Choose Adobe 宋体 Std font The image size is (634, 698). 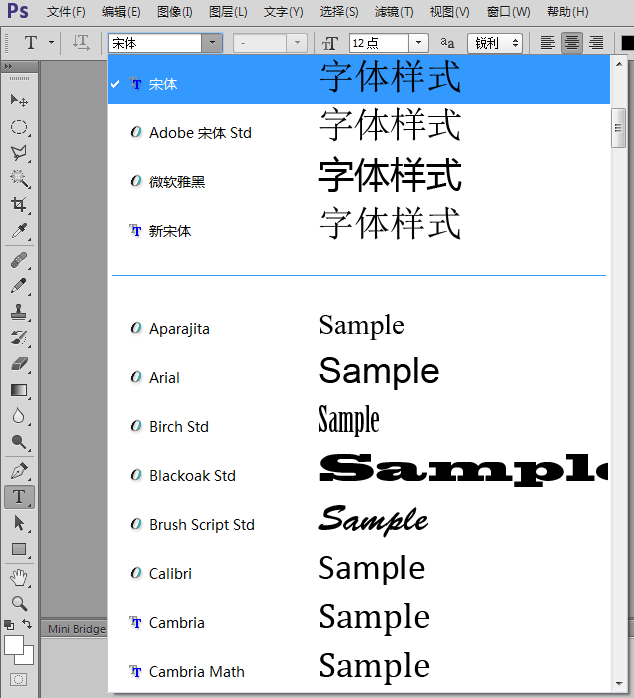pos(359,128)
